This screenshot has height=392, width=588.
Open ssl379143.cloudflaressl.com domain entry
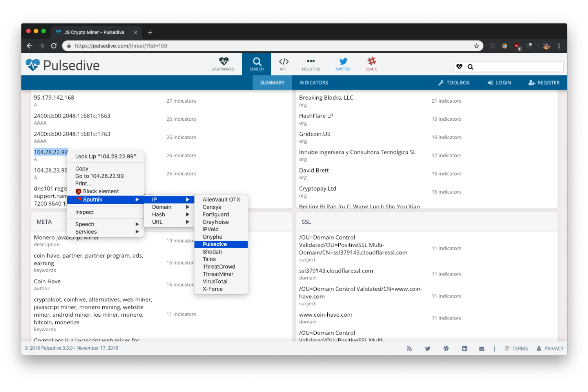coord(336,271)
